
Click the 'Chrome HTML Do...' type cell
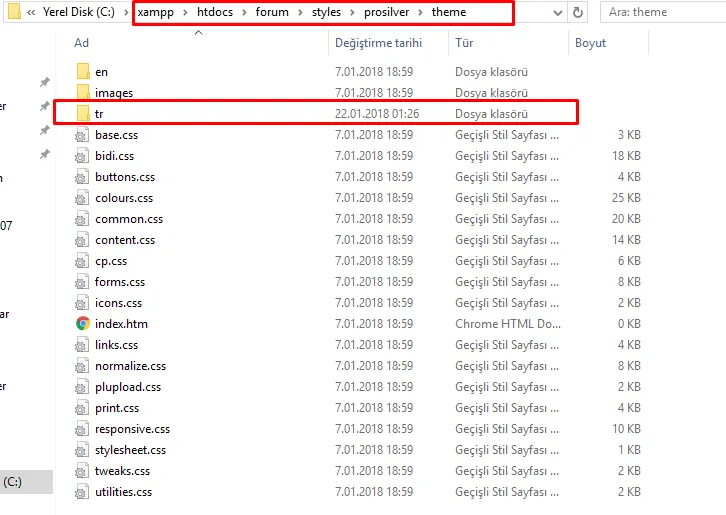[x=508, y=324]
